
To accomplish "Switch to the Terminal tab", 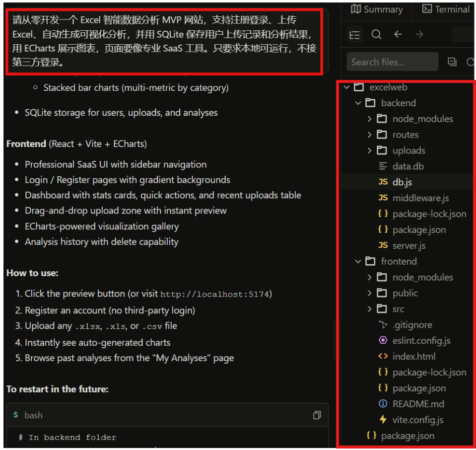I will (446, 9).
